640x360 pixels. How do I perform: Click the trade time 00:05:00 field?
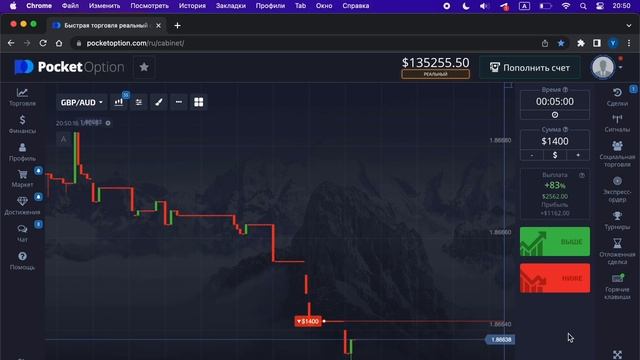pos(555,101)
